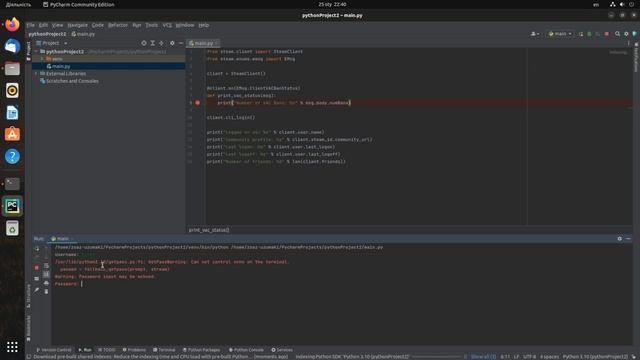Hide the Run tool window
The width and height of the screenshot is (640, 360).
[628, 239]
